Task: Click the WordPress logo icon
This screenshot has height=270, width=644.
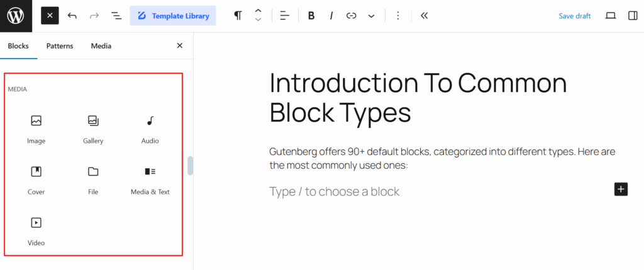Action: click(16, 16)
